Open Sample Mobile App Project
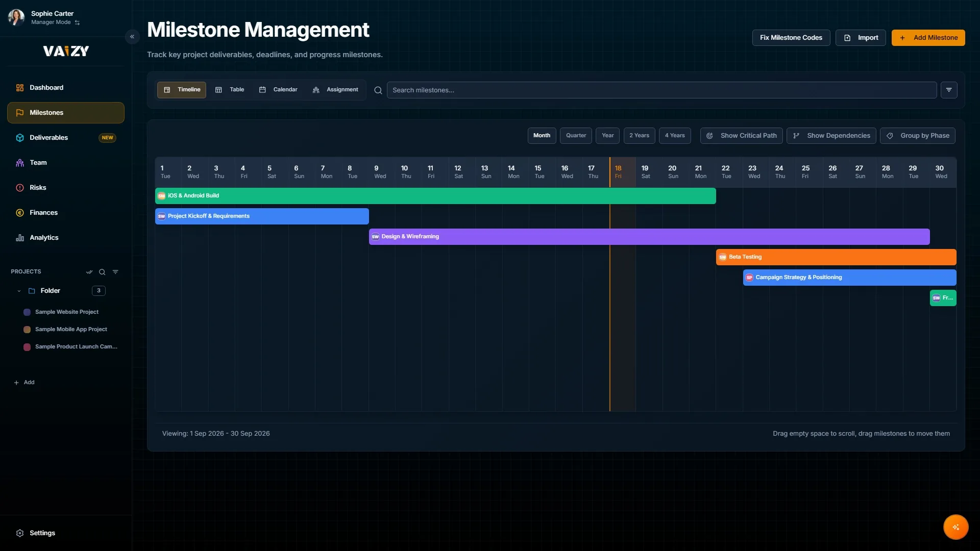Viewport: 980px width, 551px height. pyautogui.click(x=71, y=329)
